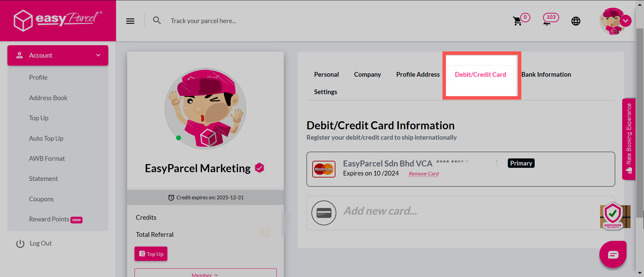This screenshot has width=644, height=277.
Task: Open Statement in sidebar
Action: 43,179
